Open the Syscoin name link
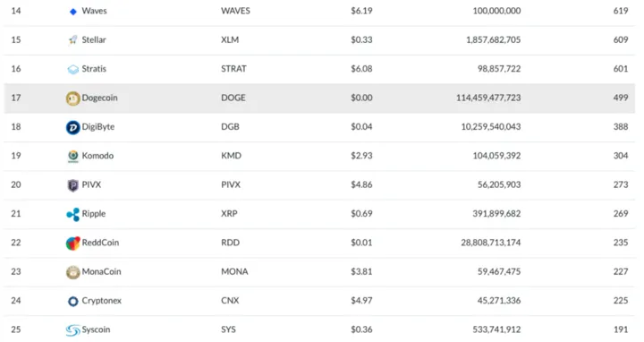Screen dimensions: 644x342 [x=96, y=329]
